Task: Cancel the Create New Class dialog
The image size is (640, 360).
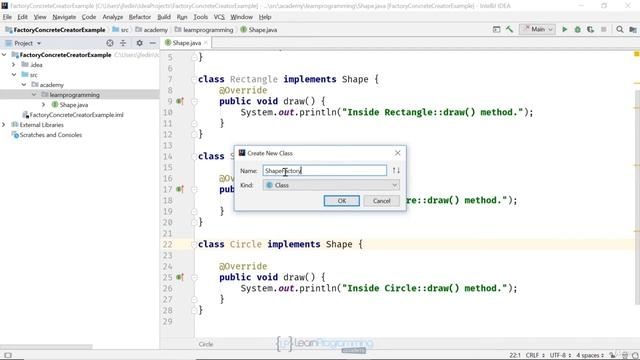Action: click(381, 201)
